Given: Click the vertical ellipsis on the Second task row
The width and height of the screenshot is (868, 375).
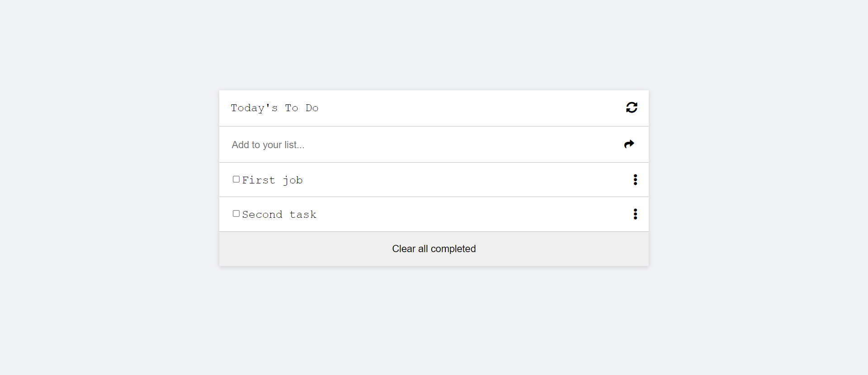Looking at the screenshot, I should click(635, 214).
